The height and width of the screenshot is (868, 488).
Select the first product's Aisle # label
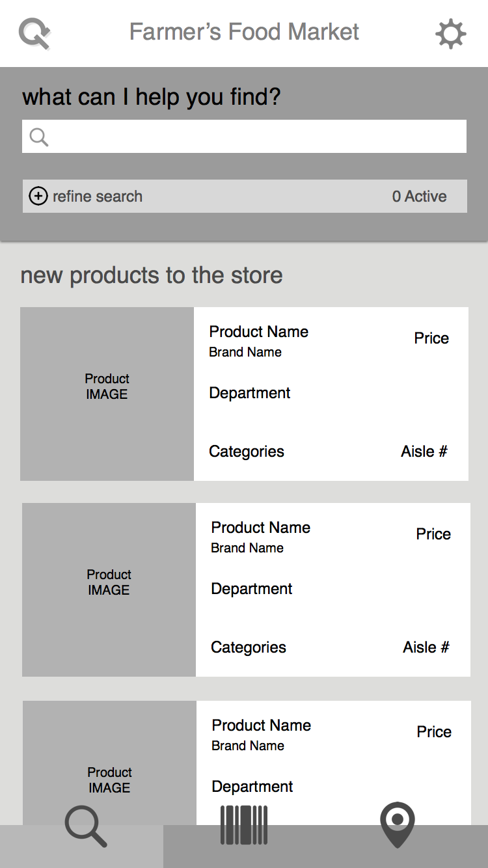pyautogui.click(x=424, y=452)
